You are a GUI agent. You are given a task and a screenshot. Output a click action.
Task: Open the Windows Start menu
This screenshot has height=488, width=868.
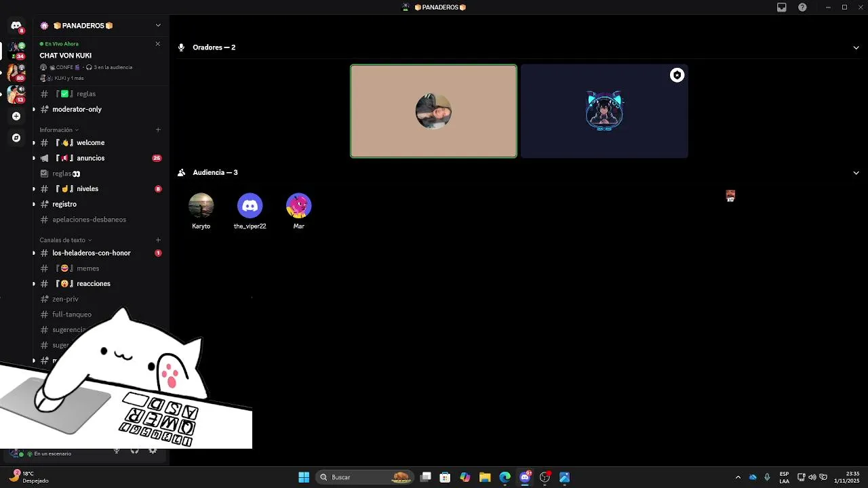point(304,477)
